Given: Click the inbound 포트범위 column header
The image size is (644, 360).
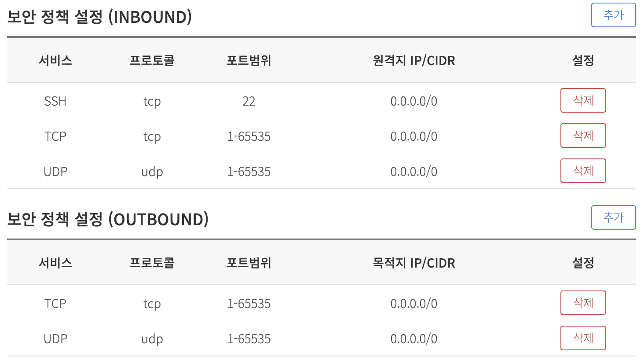Looking at the screenshot, I should (x=249, y=60).
